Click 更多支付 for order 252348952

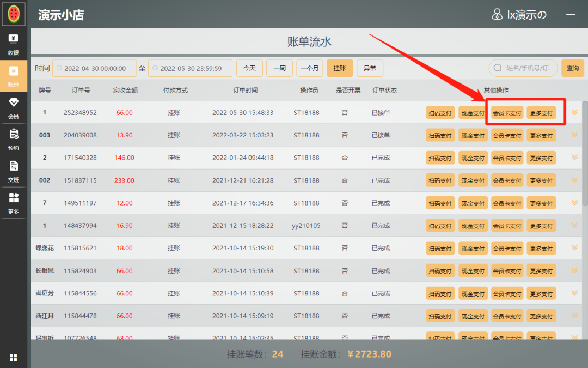[541, 113]
